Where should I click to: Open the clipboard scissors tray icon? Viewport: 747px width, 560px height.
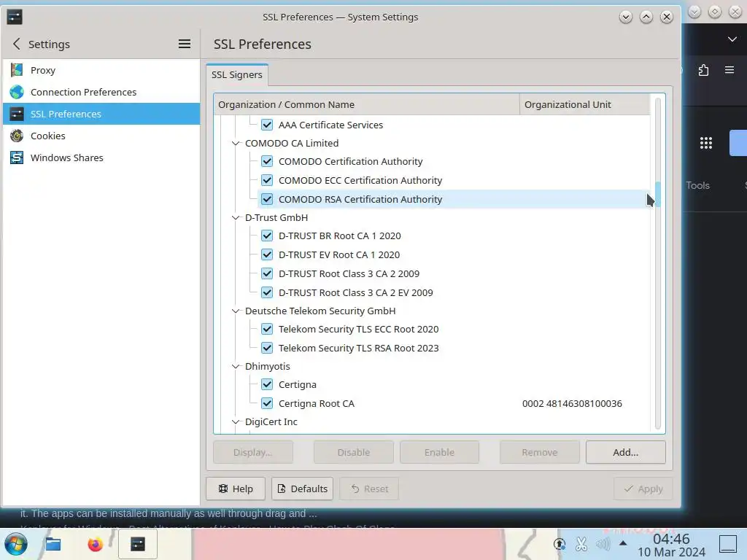pos(581,544)
